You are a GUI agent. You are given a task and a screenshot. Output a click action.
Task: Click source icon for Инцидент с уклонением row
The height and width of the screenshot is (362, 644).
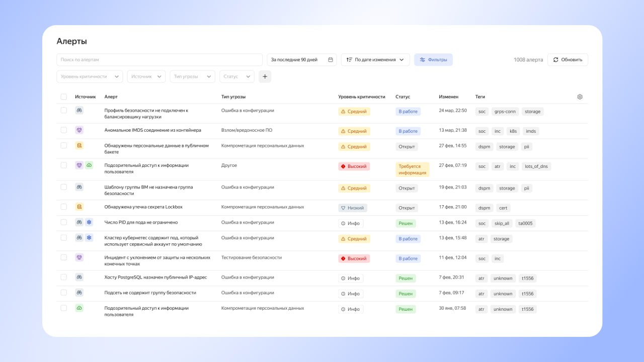[79, 257]
